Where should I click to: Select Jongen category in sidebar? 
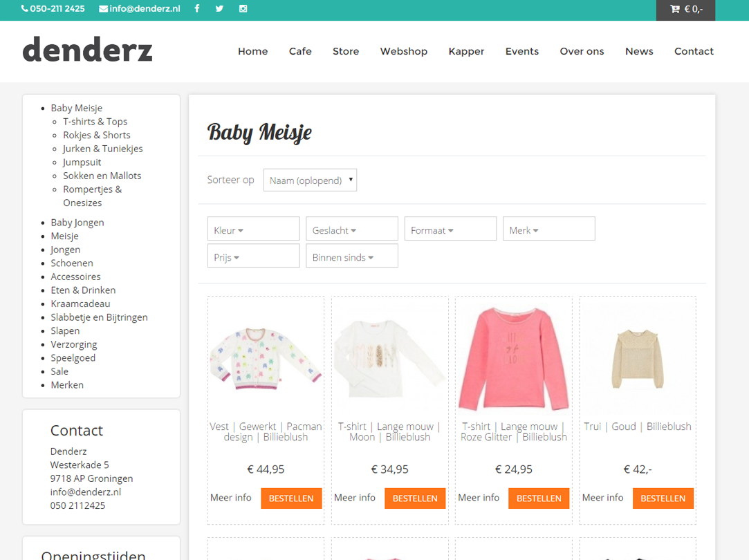coord(66,250)
